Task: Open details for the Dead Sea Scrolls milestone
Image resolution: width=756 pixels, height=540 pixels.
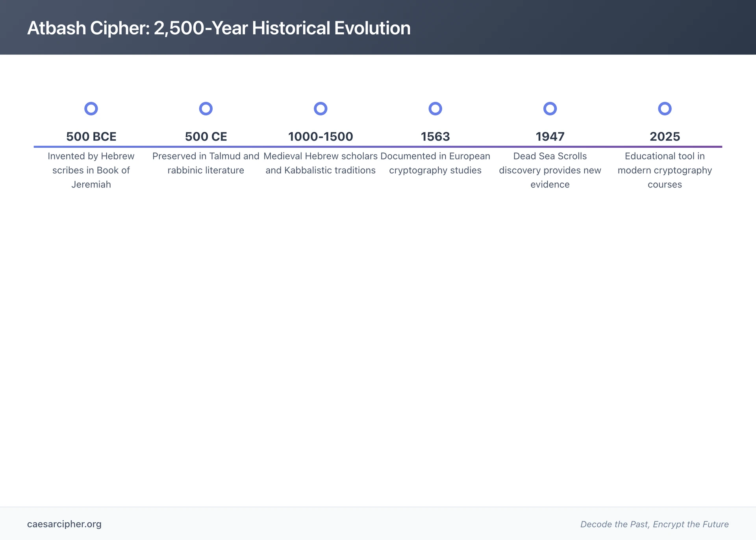Action: pos(550,170)
